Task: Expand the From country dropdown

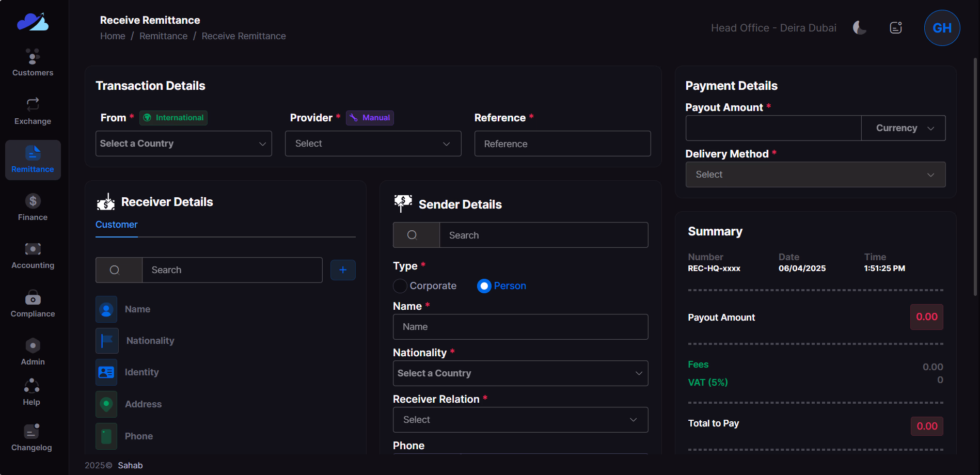Action: (x=183, y=144)
